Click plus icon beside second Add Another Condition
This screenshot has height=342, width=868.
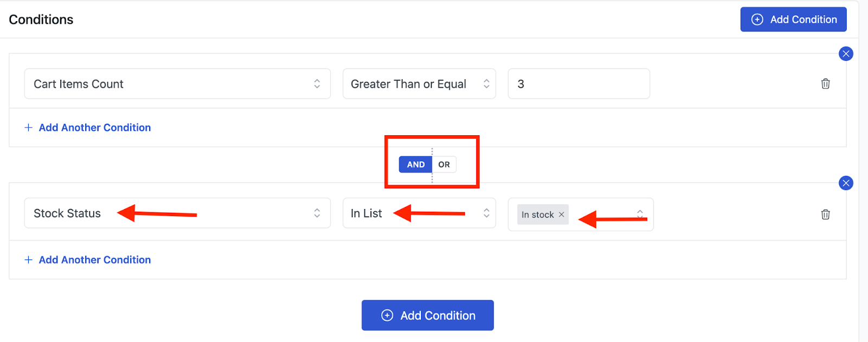pyautogui.click(x=29, y=260)
